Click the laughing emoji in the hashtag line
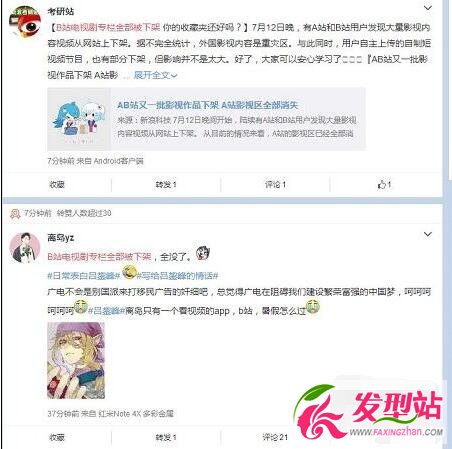 (x=129, y=272)
